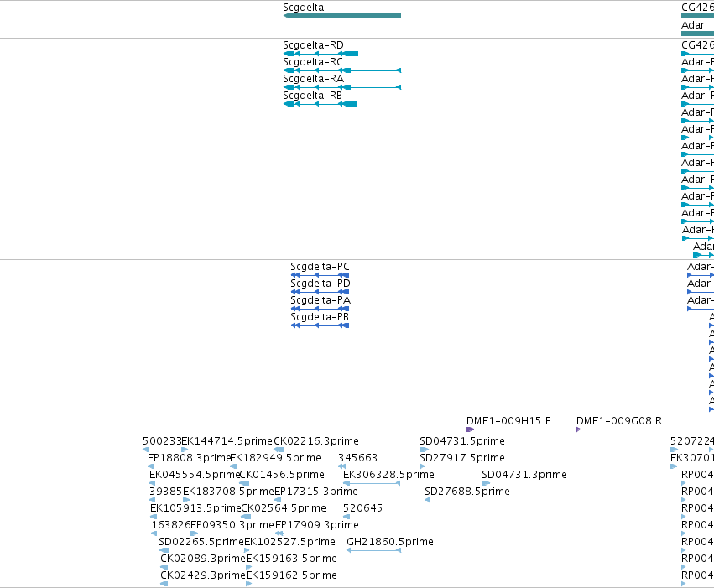
Task: Click the EP17315.3prime label
Action: [316, 492]
